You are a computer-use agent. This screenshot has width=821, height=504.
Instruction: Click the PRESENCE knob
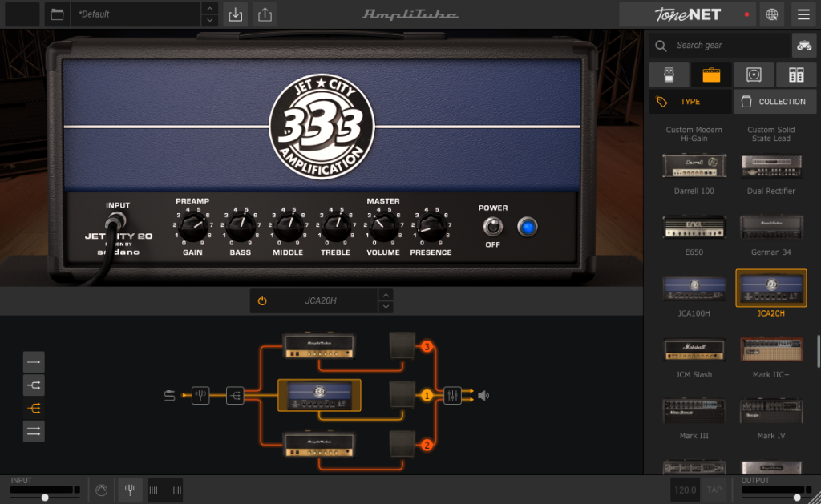[x=431, y=227]
